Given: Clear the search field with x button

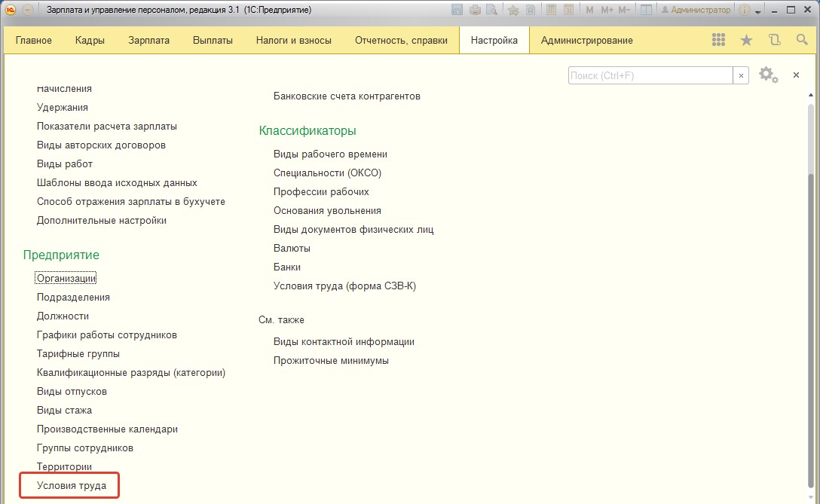Looking at the screenshot, I should 741,76.
